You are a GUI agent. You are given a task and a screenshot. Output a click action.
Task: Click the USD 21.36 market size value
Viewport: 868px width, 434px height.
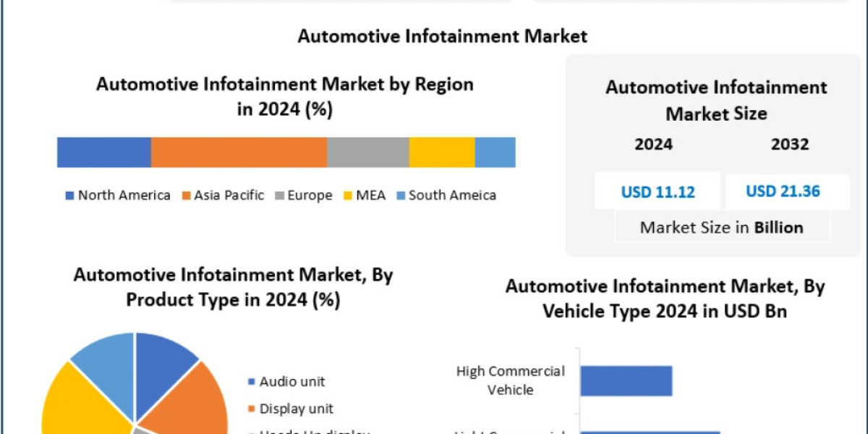pos(783,192)
